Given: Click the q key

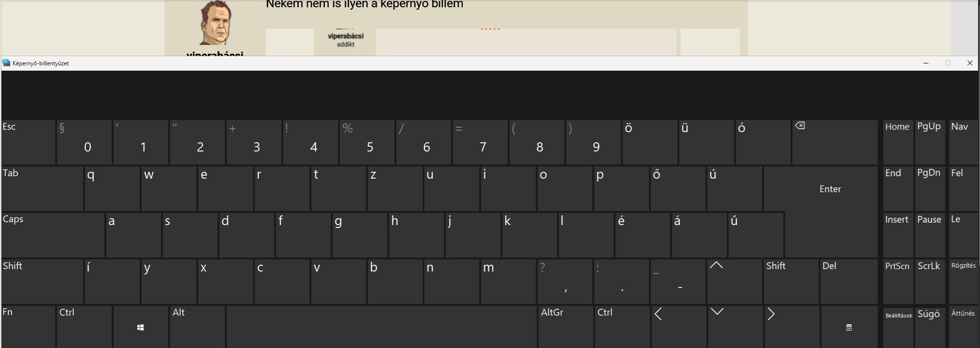Looking at the screenshot, I should pyautogui.click(x=112, y=189).
